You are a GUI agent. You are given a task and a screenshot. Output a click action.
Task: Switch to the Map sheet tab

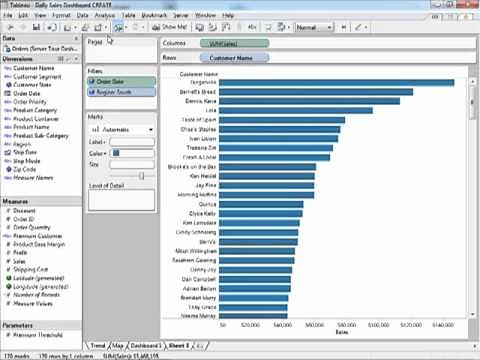pyautogui.click(x=117, y=346)
